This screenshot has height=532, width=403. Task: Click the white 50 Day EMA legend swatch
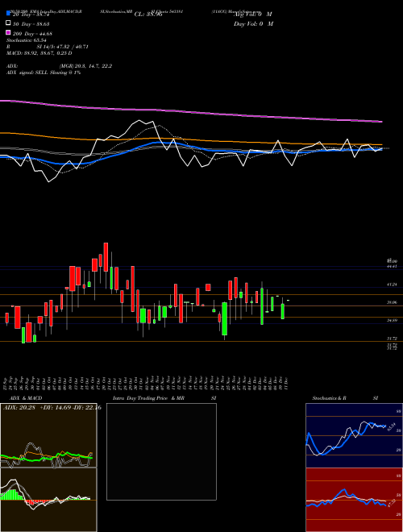9,23
